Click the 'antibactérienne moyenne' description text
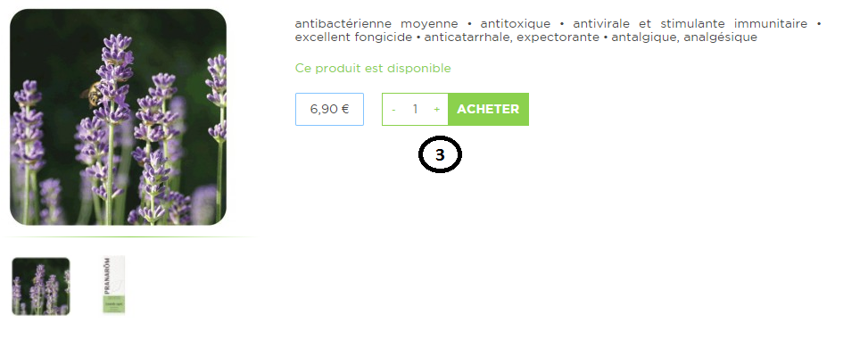Viewport: 868px width, 348px height. coord(376,24)
